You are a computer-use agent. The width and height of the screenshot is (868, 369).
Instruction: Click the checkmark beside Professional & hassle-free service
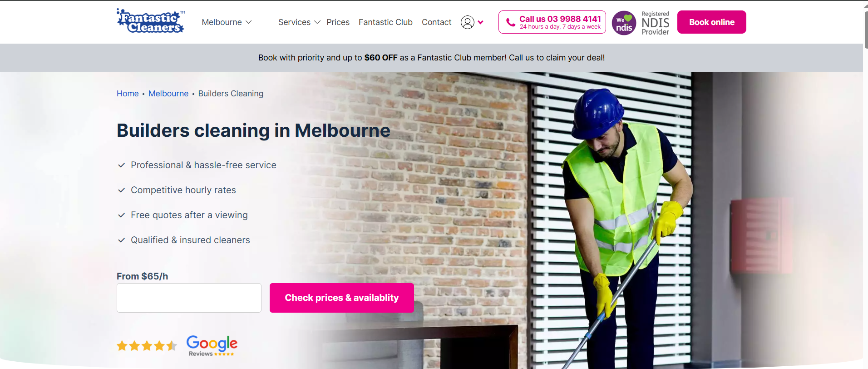point(121,165)
